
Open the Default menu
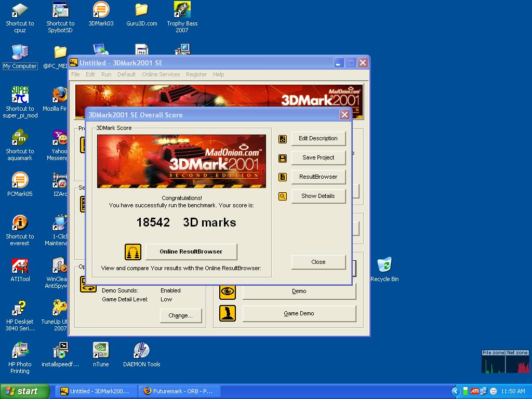point(126,74)
